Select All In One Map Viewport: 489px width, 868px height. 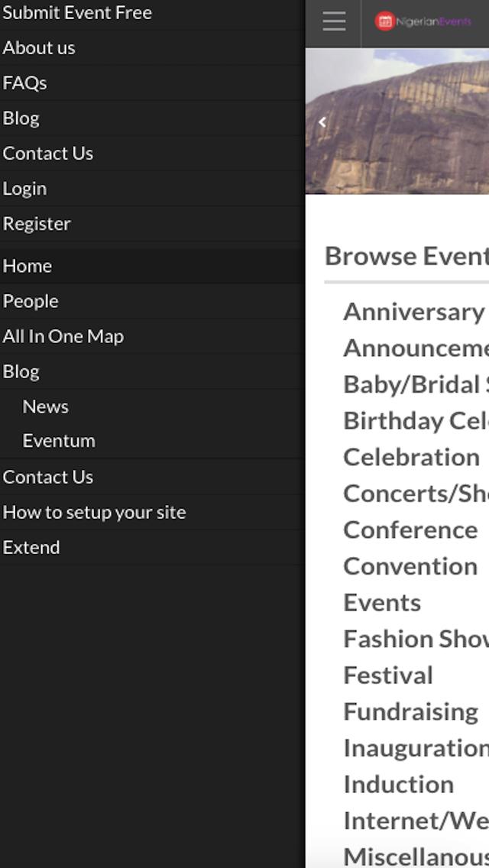[x=63, y=336]
